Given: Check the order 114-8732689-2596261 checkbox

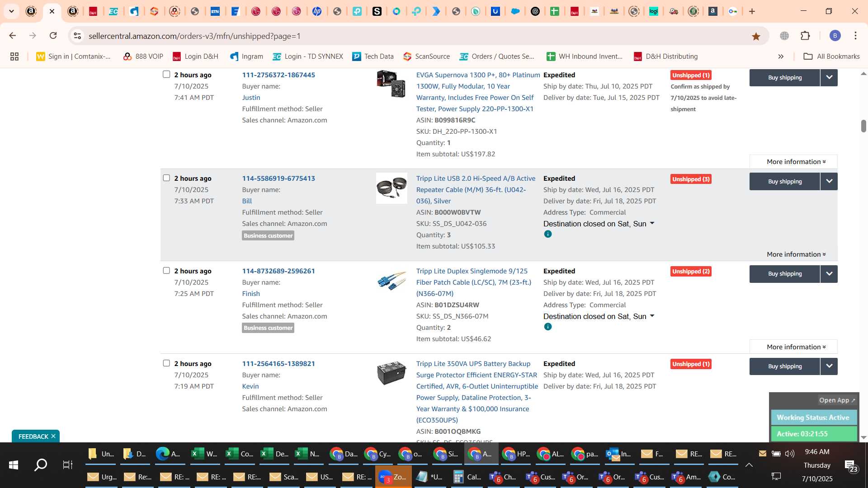Looking at the screenshot, I should (x=166, y=271).
